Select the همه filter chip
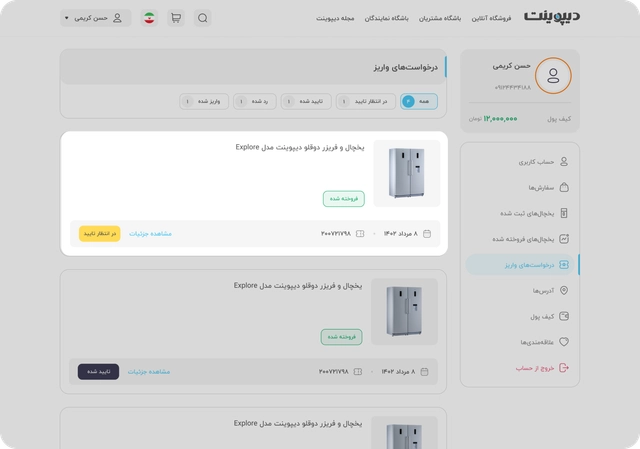 tap(419, 101)
